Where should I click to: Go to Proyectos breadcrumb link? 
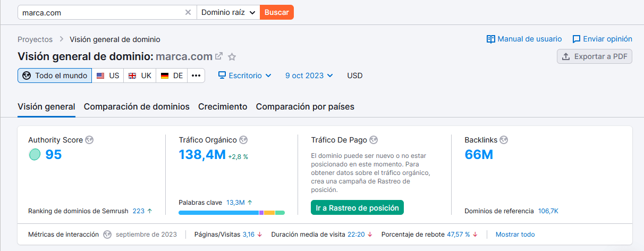[35, 39]
